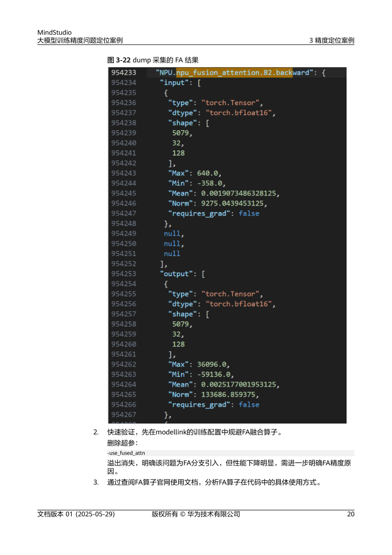Screen dimensions: 392x555
Task: Click null on line 954249
Action: (174, 234)
